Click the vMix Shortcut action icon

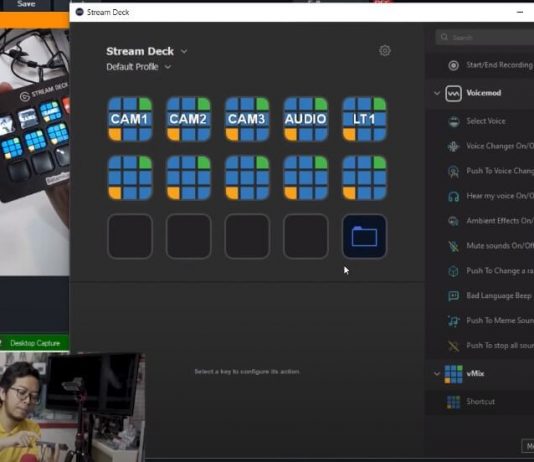pos(453,402)
